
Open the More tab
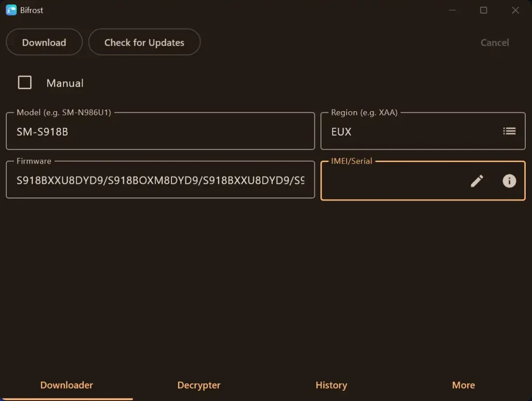tap(463, 385)
